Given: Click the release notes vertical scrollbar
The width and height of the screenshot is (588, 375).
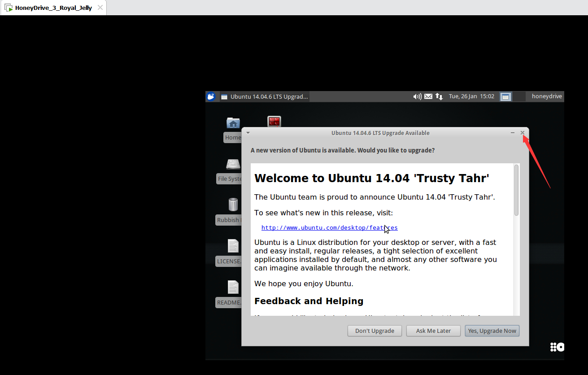Looking at the screenshot, I should pos(516,239).
